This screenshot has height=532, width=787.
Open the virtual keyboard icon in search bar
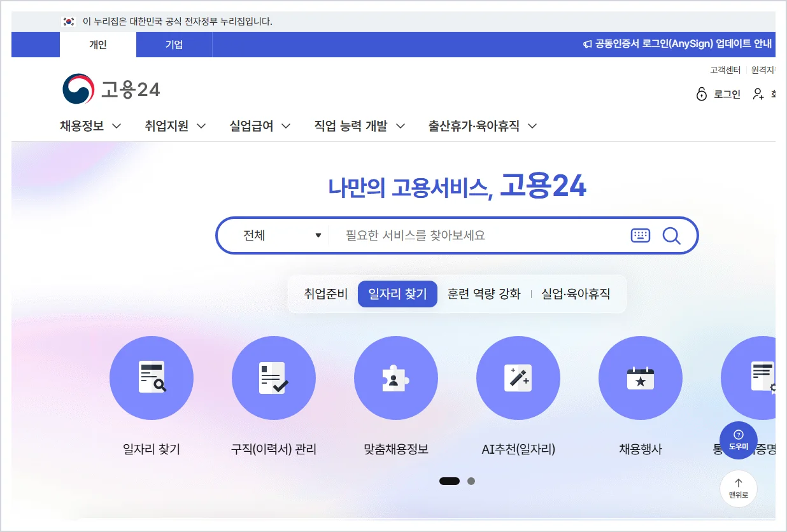[641, 235]
